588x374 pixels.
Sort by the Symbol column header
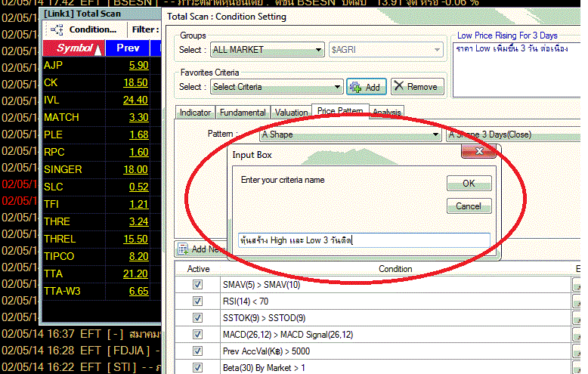[74, 48]
